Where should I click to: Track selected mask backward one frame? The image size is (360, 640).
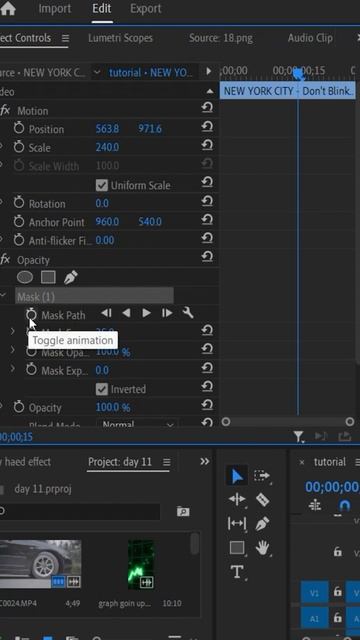106,313
